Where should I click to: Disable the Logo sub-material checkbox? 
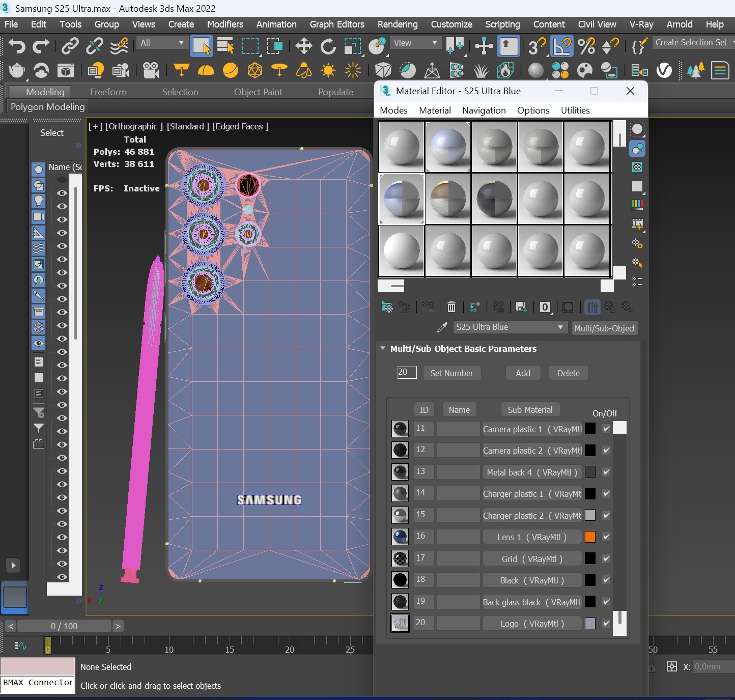(606, 623)
